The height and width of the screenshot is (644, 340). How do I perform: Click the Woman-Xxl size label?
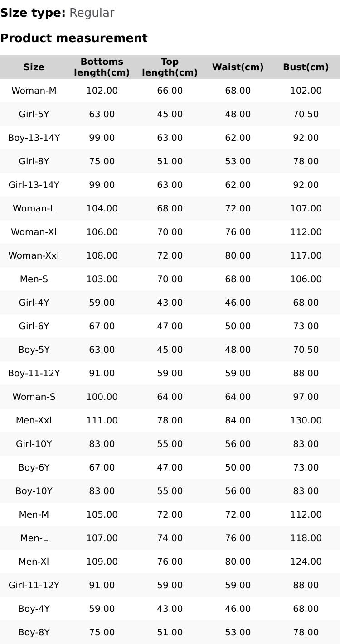[x=34, y=255]
